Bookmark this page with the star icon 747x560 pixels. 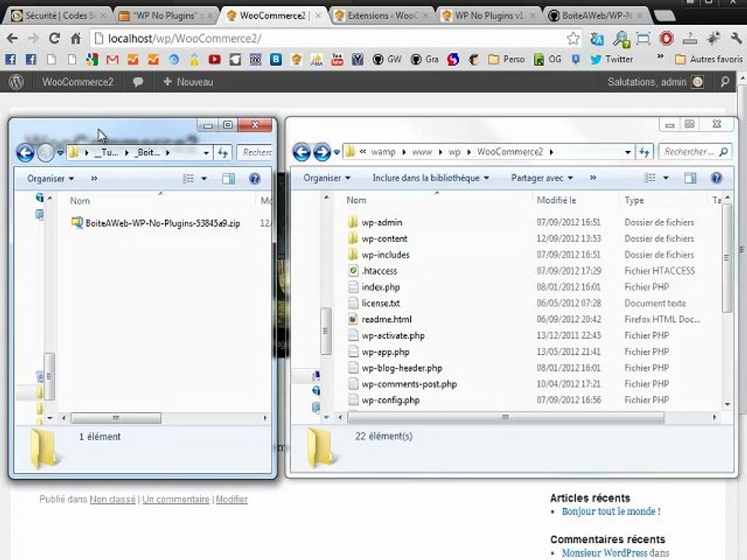click(x=573, y=39)
